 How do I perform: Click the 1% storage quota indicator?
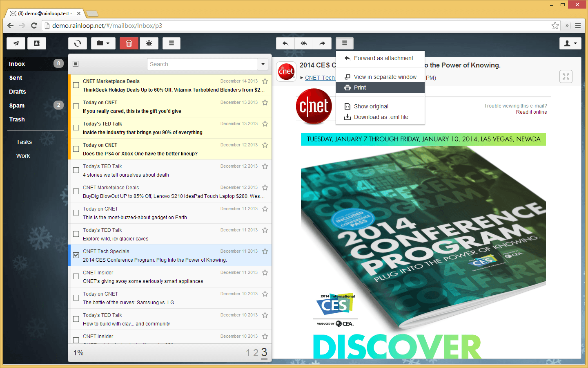[78, 352]
